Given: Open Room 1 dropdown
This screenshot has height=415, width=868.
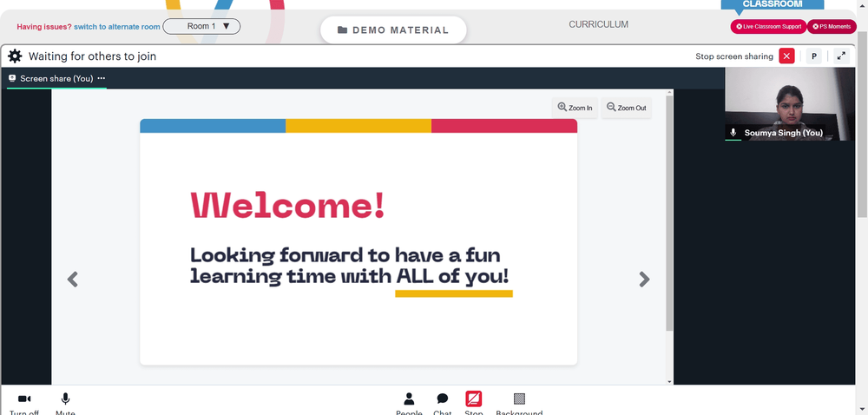Looking at the screenshot, I should click(x=201, y=26).
